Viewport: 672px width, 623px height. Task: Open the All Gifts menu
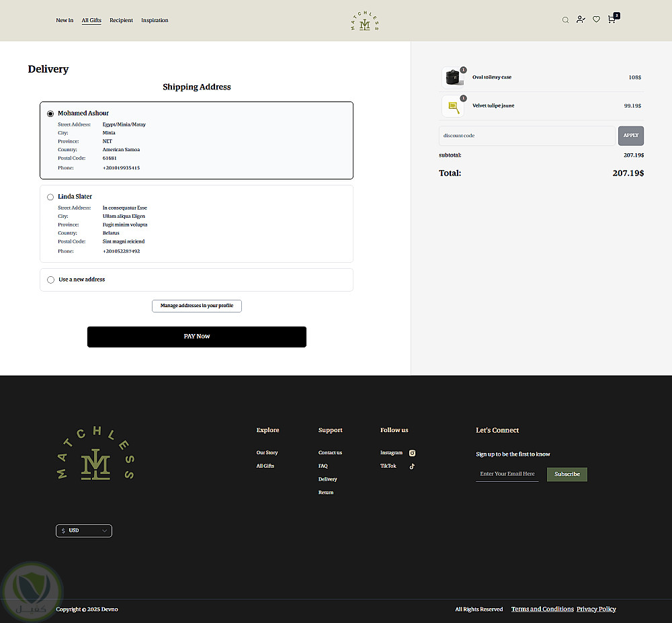point(91,20)
